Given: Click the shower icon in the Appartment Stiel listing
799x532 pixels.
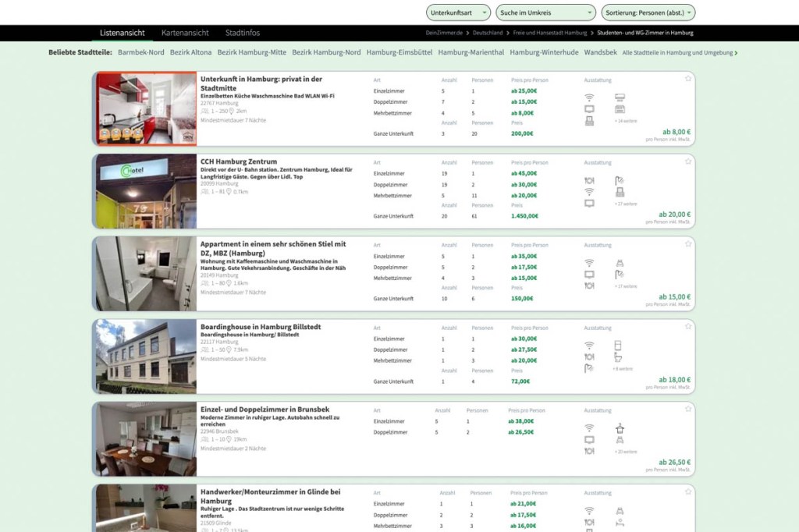Looking at the screenshot, I should pyautogui.click(x=620, y=275).
